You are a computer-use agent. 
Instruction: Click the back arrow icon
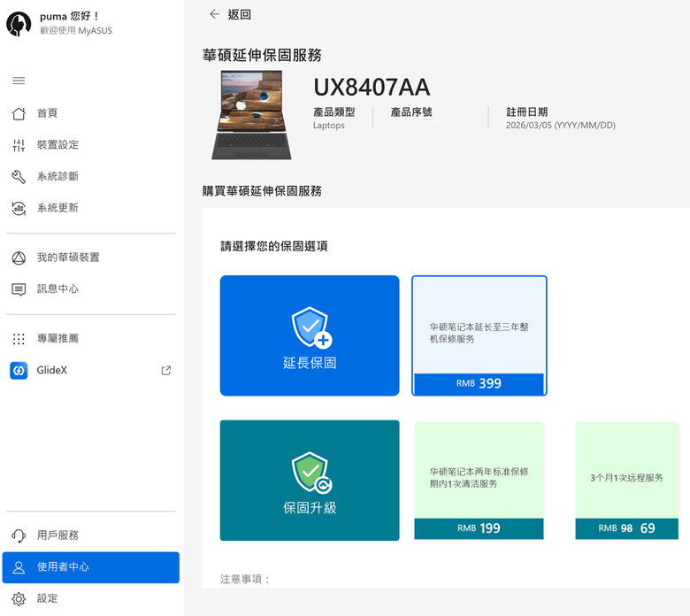pos(215,14)
